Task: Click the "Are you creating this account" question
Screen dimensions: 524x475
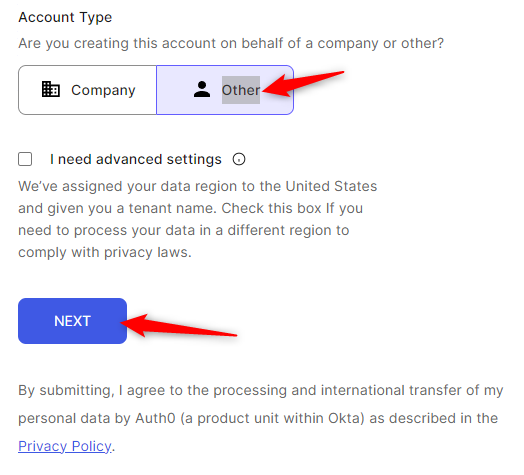Action: pyautogui.click(x=231, y=43)
